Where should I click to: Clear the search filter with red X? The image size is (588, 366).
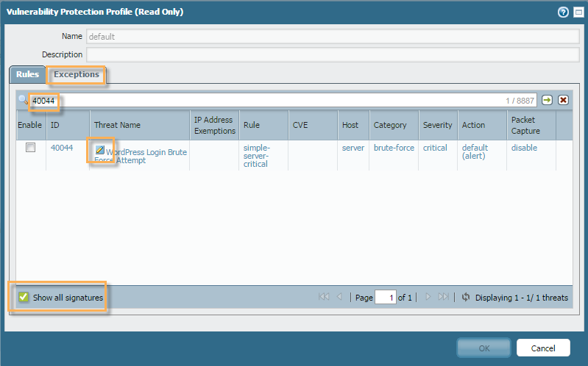click(563, 100)
